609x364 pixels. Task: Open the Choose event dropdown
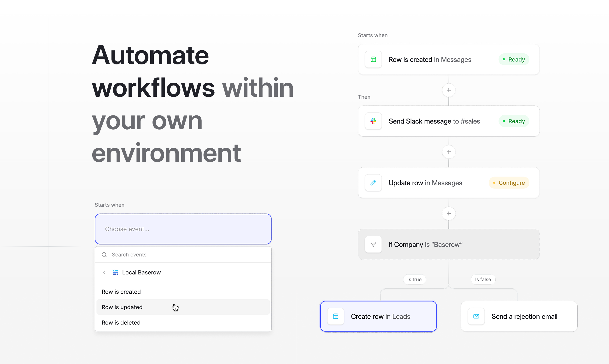183,229
